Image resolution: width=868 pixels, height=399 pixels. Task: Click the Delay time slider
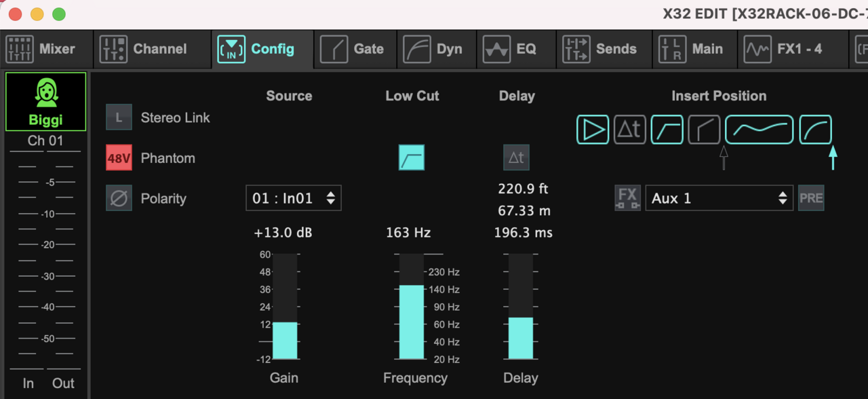click(521, 307)
